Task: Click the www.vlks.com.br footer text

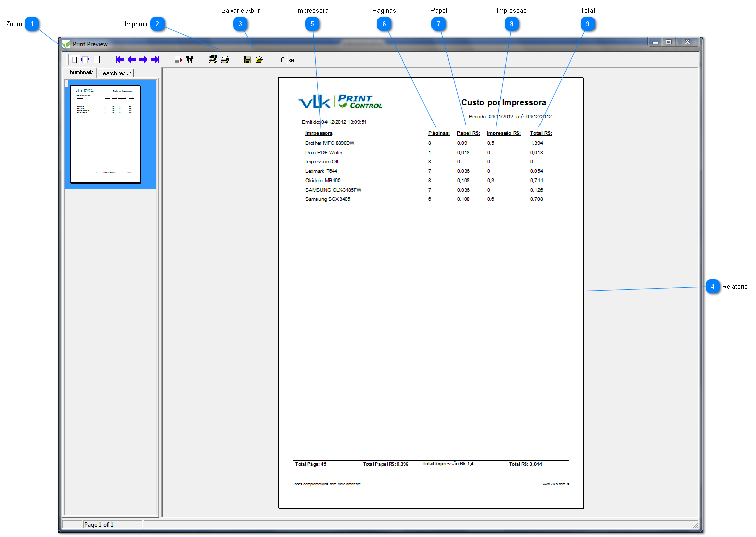Action: (556, 484)
